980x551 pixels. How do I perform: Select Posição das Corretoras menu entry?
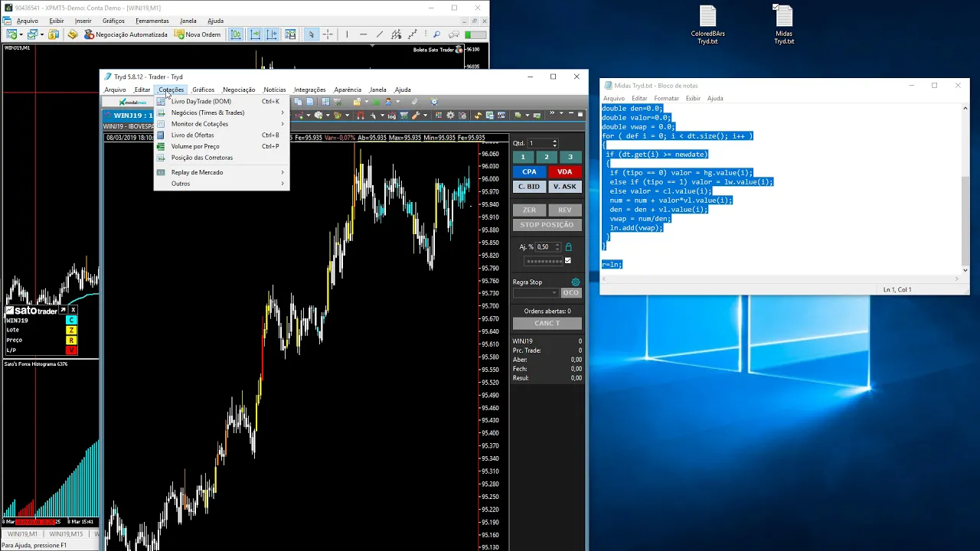pos(222,158)
